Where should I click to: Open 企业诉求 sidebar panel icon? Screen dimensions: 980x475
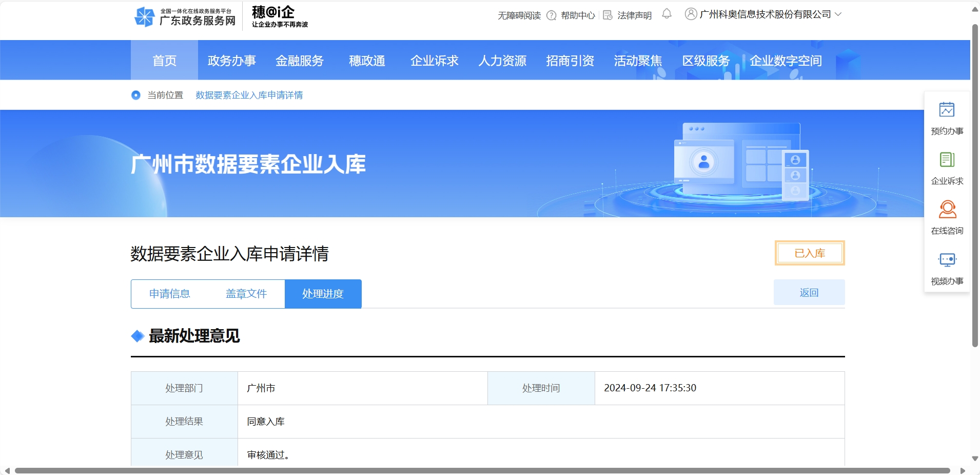tap(947, 160)
